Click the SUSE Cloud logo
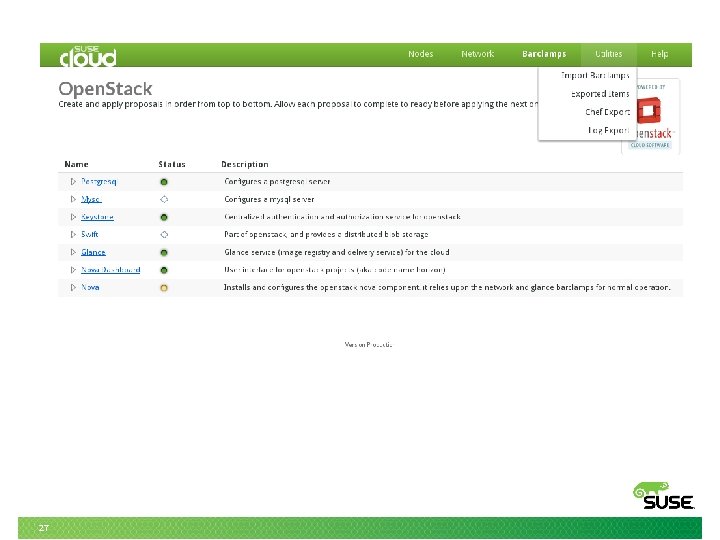The image size is (720, 540). pyautogui.click(x=88, y=56)
